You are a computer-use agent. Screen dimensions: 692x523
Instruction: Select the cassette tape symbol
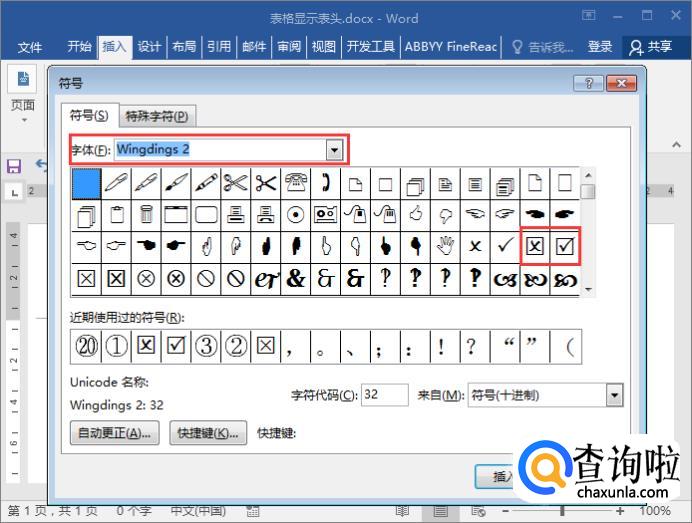point(326,214)
